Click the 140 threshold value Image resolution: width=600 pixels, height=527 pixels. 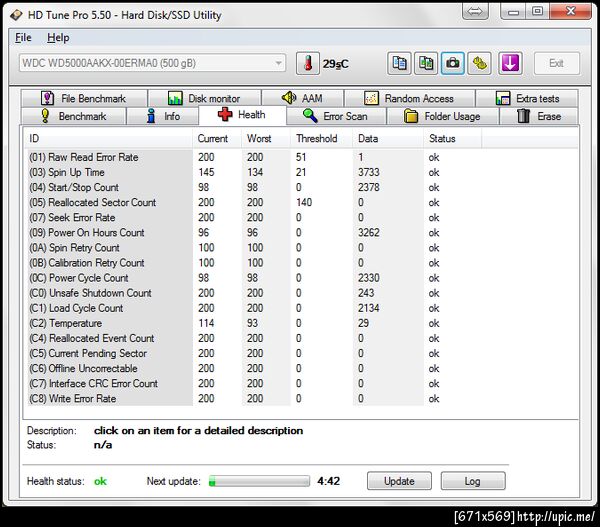pyautogui.click(x=304, y=202)
